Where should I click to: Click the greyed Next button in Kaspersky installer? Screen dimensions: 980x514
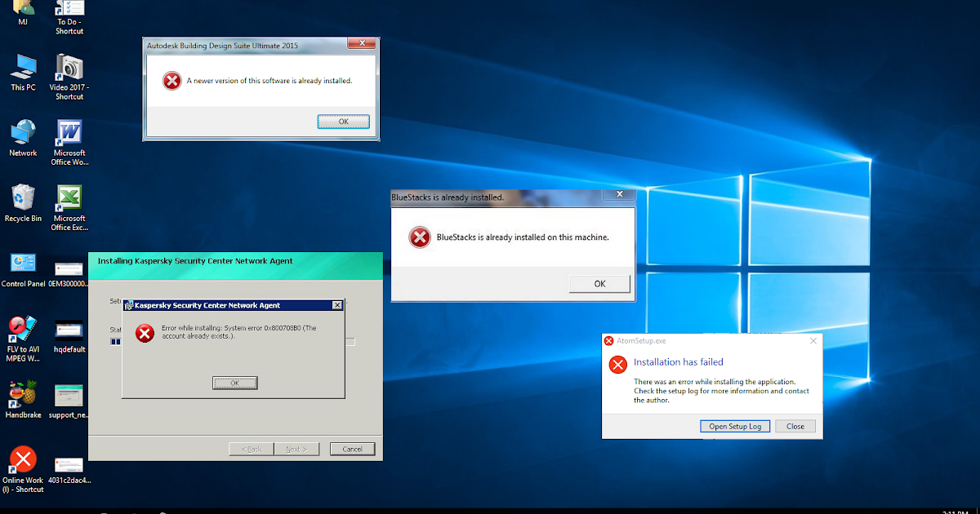(x=296, y=449)
